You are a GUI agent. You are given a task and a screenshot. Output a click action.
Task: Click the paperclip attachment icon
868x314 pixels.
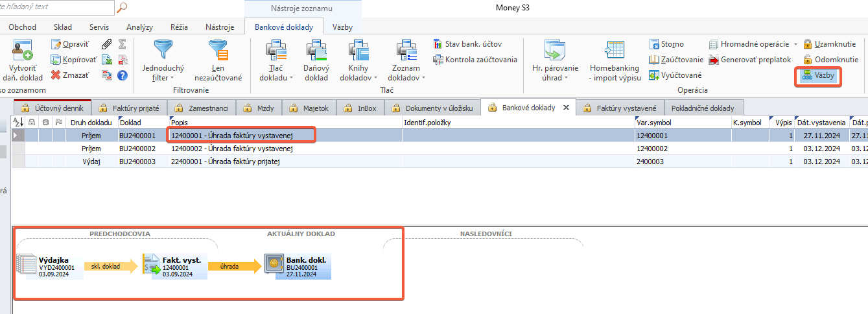pos(107,44)
